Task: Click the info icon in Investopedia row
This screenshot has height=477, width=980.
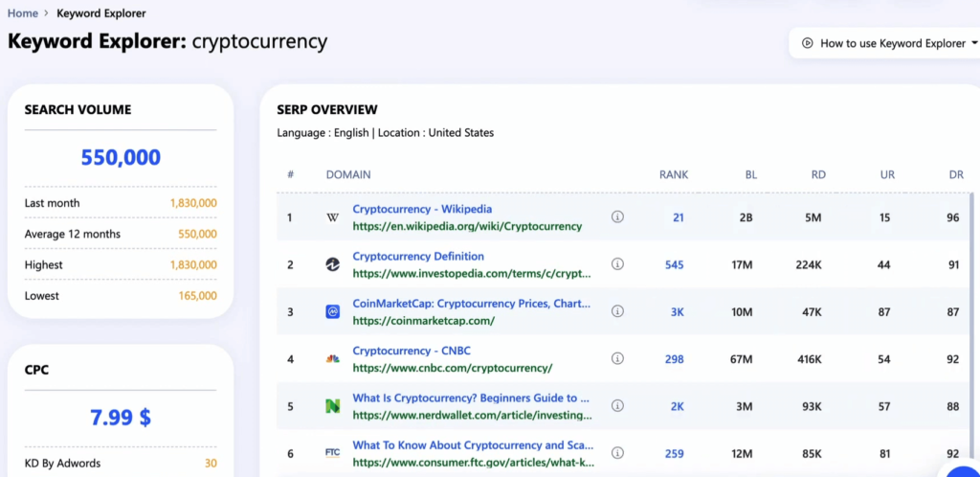Action: click(x=617, y=263)
